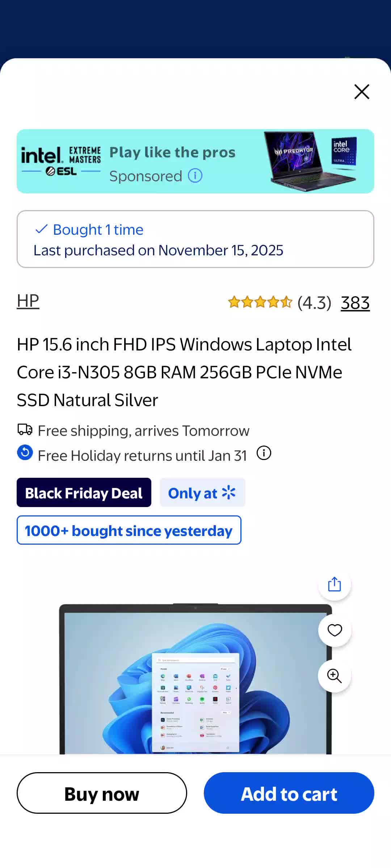The image size is (391, 868).
Task: Tap the Bought 1 time purchase box
Action: click(195, 239)
